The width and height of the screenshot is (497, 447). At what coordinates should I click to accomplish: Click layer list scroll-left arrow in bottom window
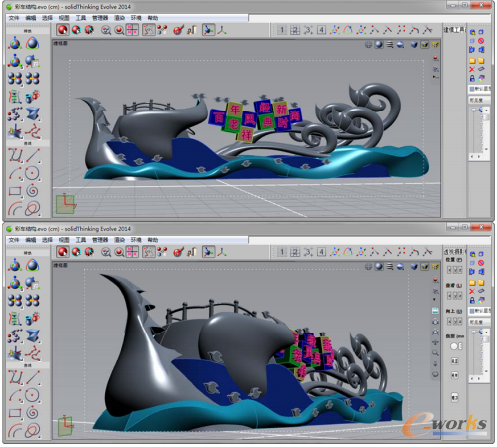[x=472, y=379]
